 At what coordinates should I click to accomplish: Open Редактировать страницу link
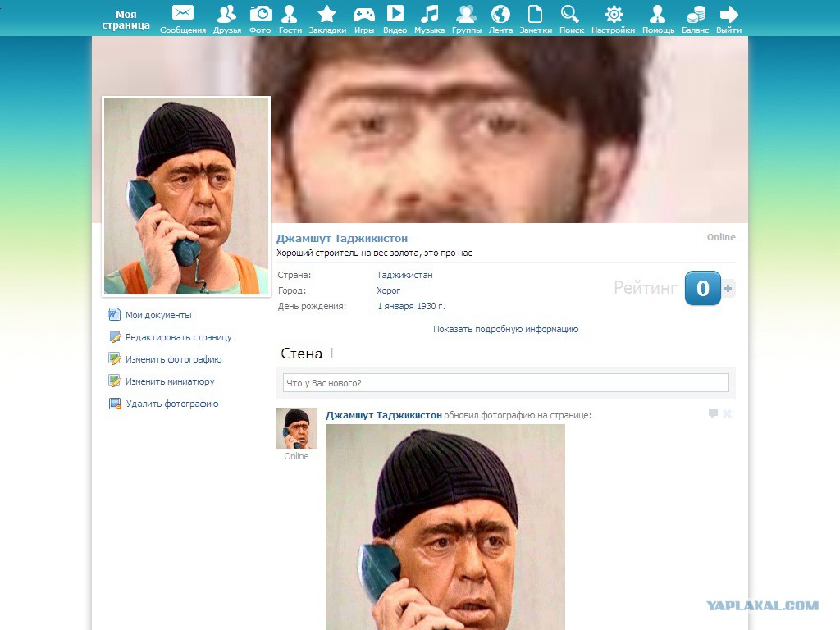[178, 337]
